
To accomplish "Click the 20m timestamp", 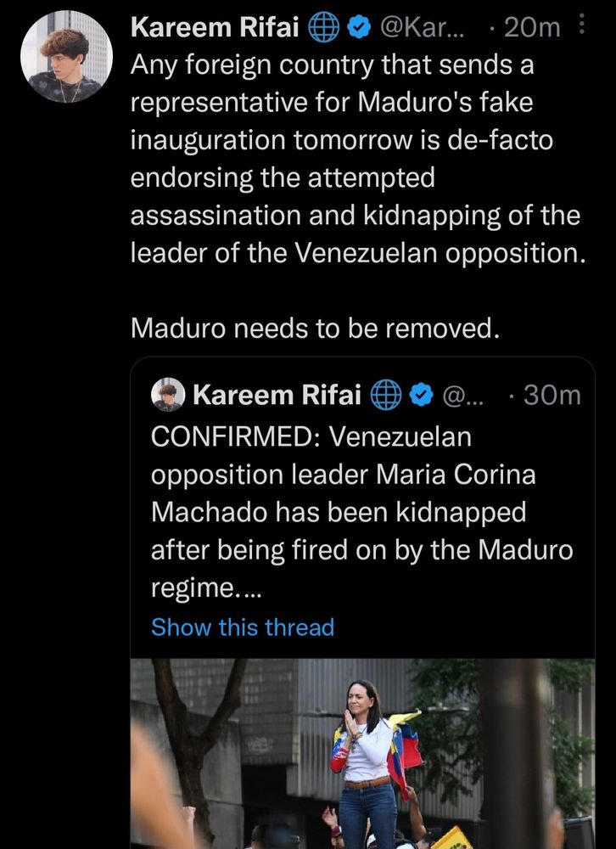I will pos(531,28).
